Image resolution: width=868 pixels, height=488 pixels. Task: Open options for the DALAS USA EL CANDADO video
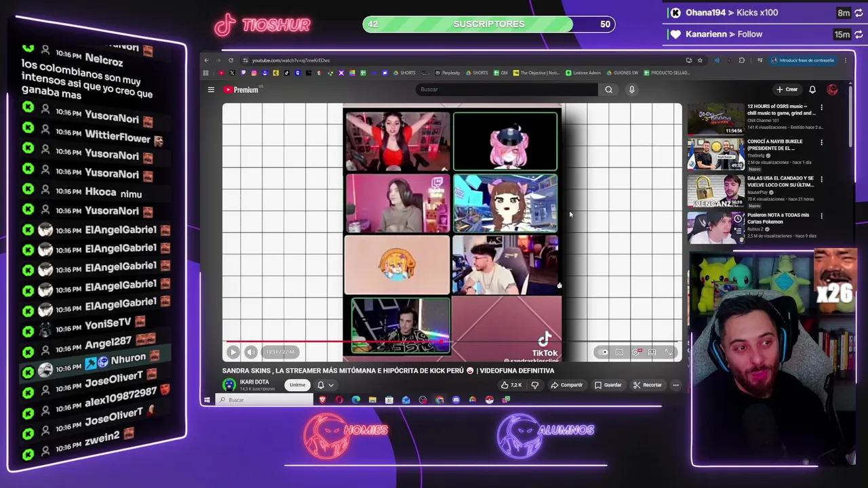(822, 180)
